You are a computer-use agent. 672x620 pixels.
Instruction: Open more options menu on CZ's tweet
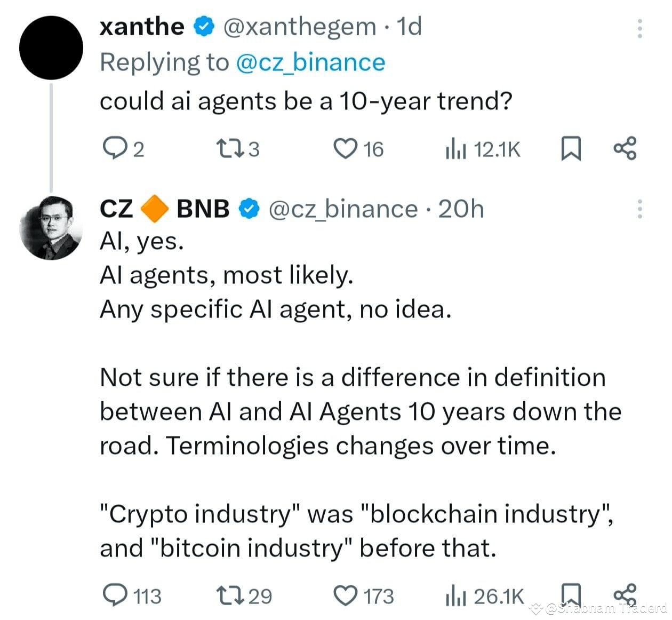[x=639, y=209]
